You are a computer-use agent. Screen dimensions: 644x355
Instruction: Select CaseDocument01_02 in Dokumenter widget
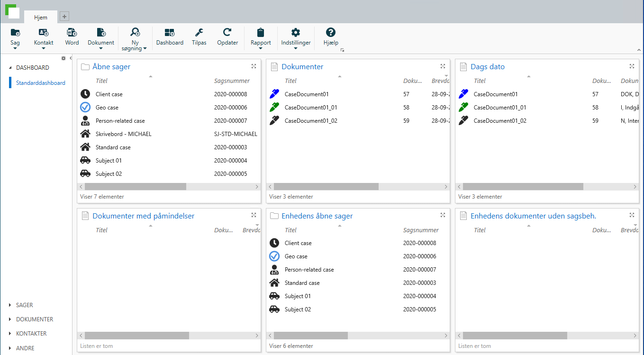coord(358,121)
